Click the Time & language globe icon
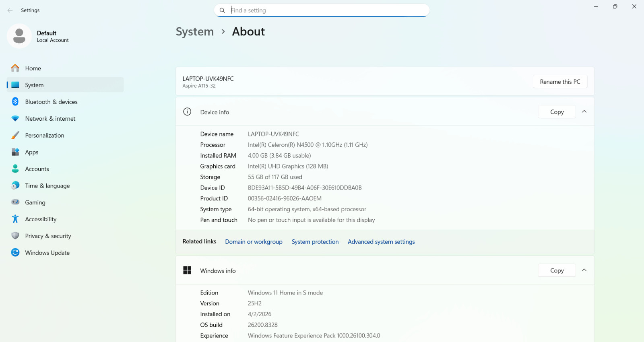The height and width of the screenshot is (342, 644). coord(15,185)
